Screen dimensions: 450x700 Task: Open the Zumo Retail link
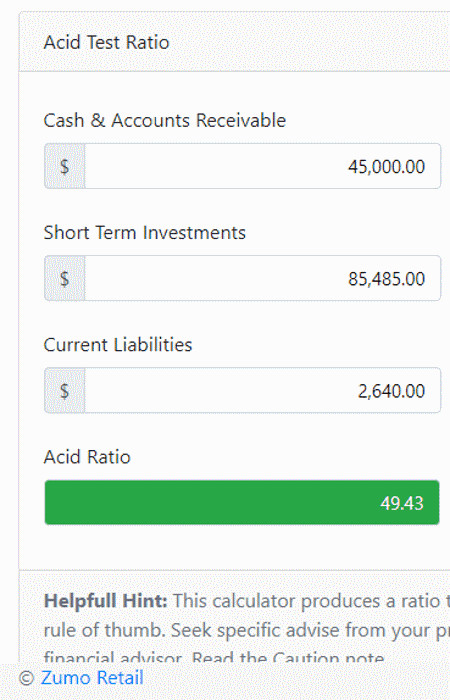92,678
